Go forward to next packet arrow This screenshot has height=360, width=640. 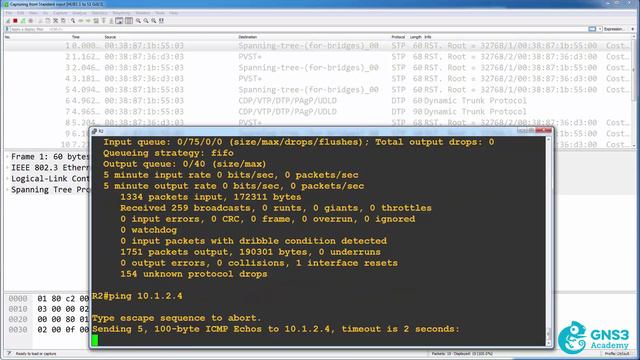point(88,20)
